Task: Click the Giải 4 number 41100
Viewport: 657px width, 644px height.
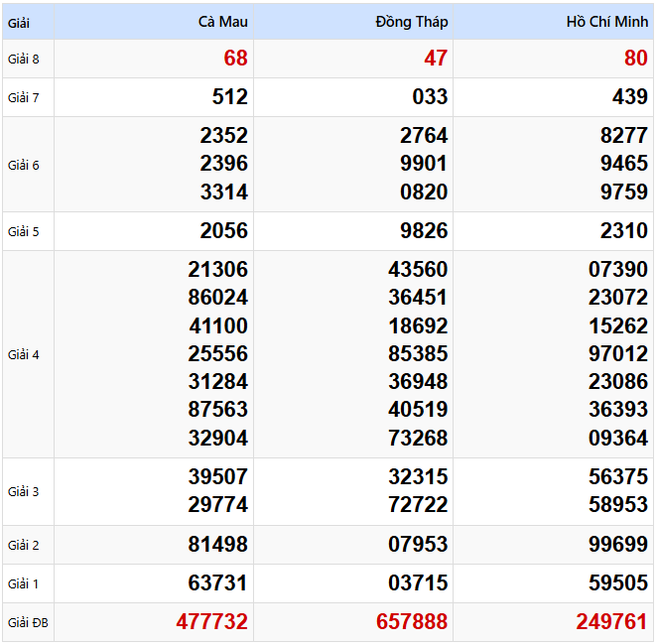Action: click(217, 325)
